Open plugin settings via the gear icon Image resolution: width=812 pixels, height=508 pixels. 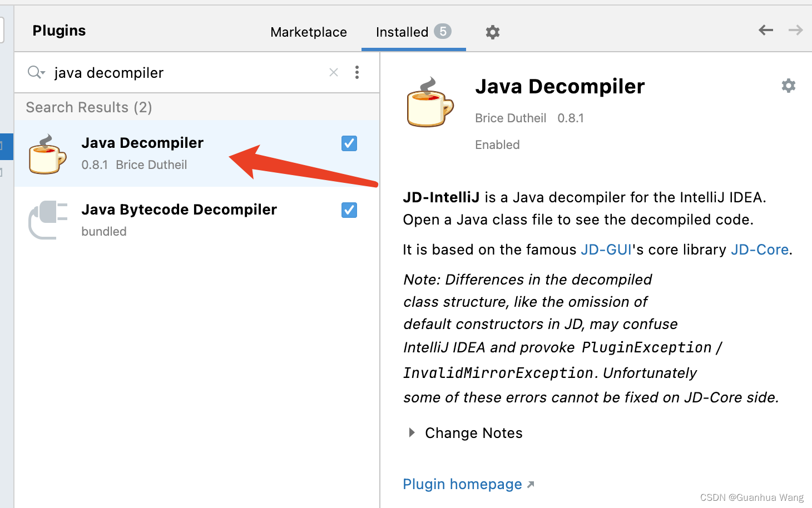[492, 32]
